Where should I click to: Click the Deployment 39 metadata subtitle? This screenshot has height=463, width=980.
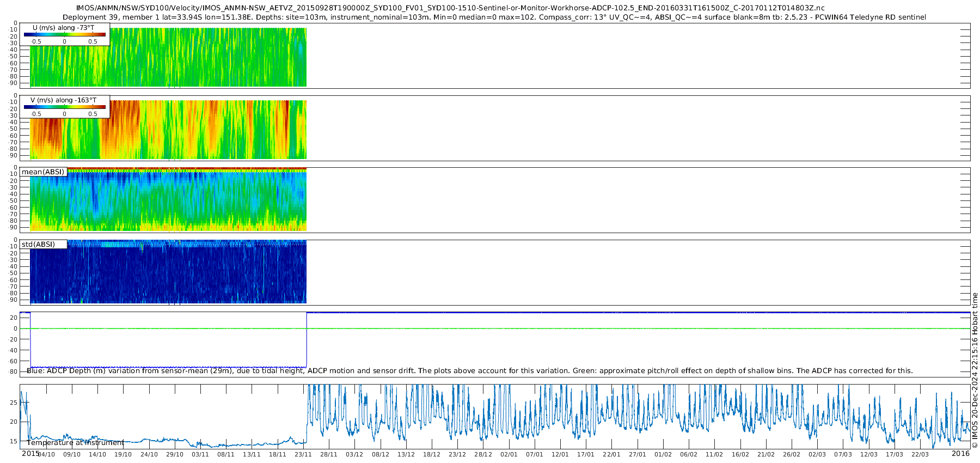(x=494, y=17)
